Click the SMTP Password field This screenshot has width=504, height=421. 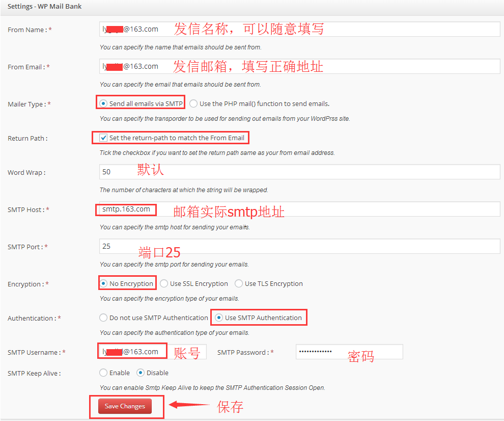point(349,352)
